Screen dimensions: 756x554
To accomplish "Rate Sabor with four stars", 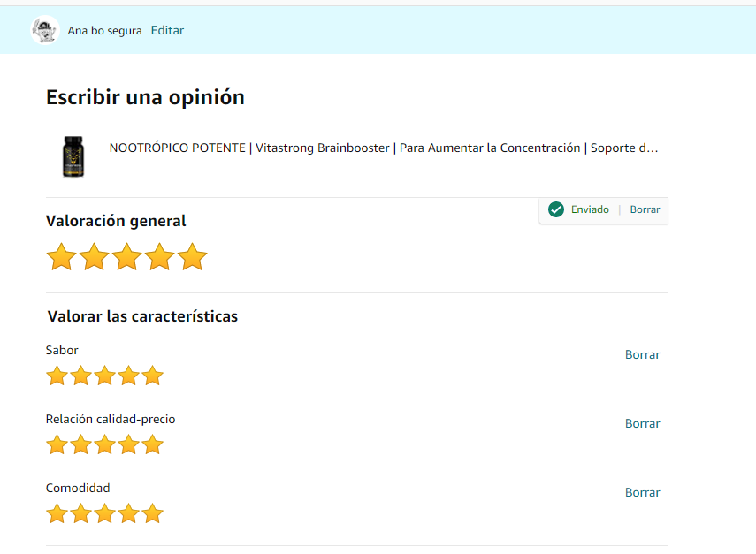I will (129, 376).
